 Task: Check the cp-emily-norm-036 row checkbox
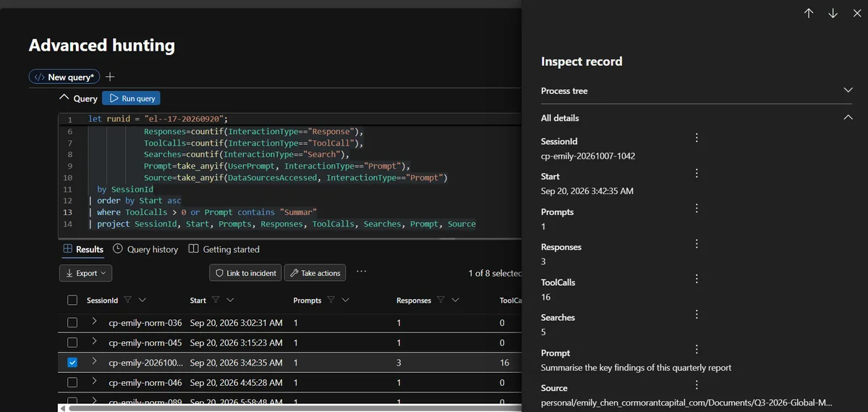pyautogui.click(x=72, y=322)
